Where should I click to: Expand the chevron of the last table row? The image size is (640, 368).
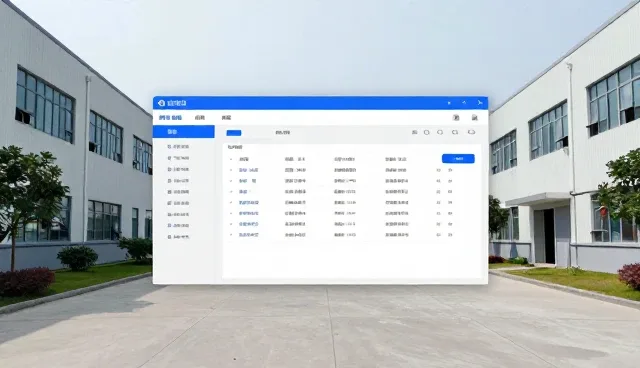click(231, 235)
